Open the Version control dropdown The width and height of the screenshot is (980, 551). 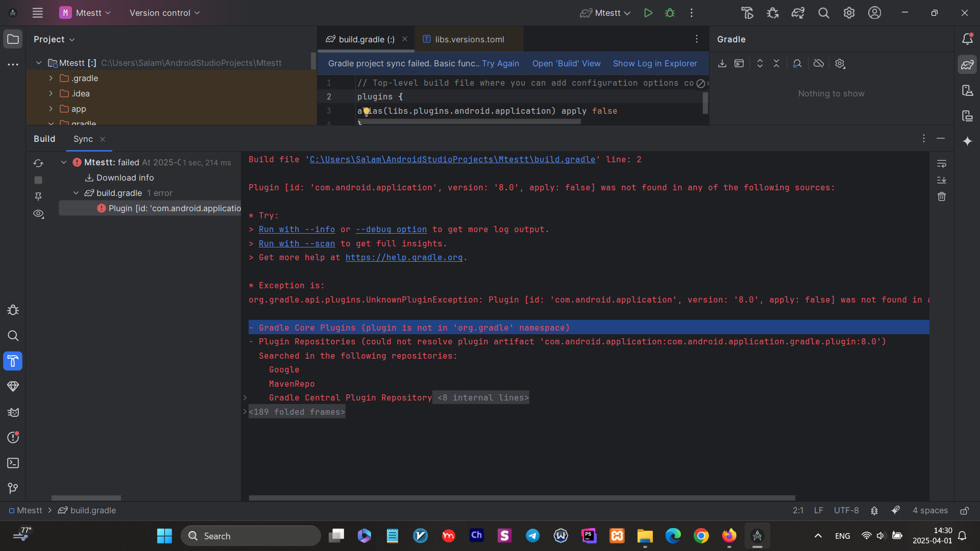[x=164, y=13]
